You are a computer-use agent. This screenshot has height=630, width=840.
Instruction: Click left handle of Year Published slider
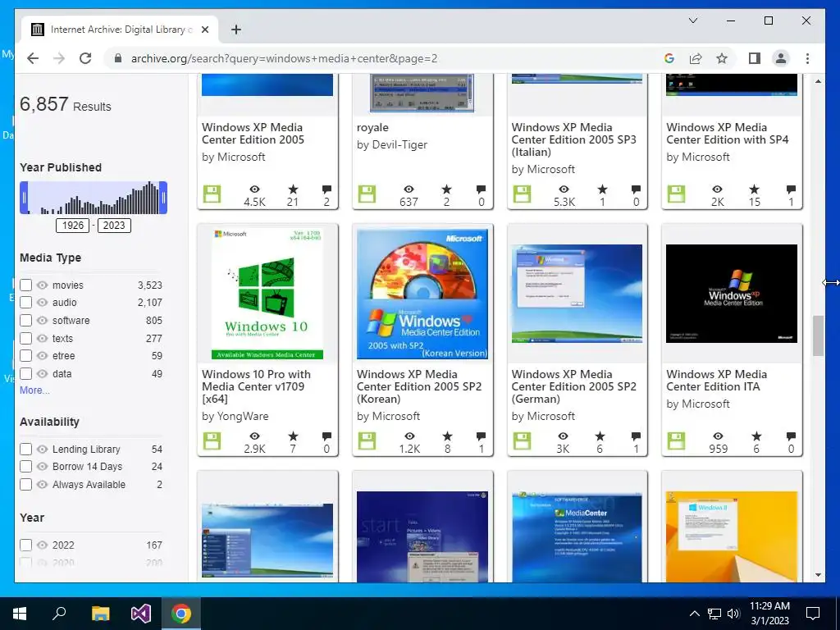click(x=24, y=198)
